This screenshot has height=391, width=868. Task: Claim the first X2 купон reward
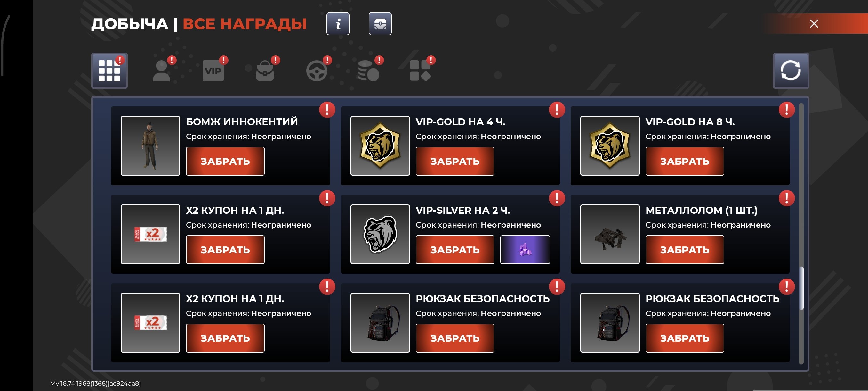click(x=225, y=250)
